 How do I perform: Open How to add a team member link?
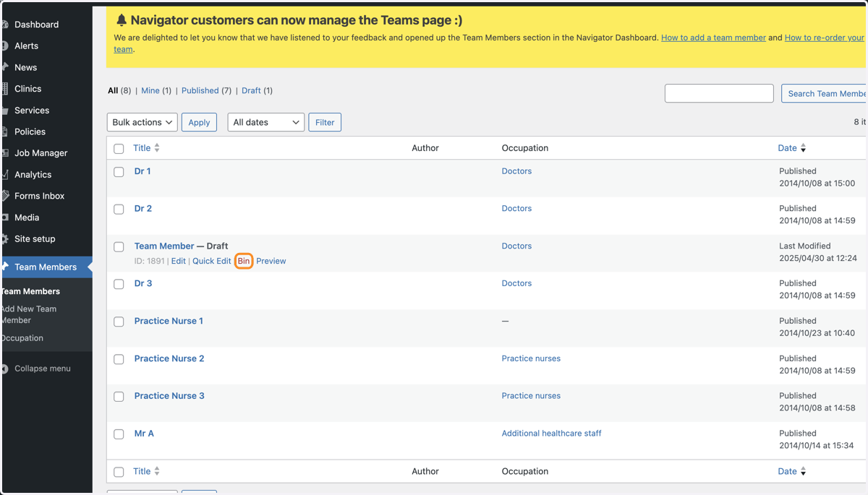coord(713,38)
